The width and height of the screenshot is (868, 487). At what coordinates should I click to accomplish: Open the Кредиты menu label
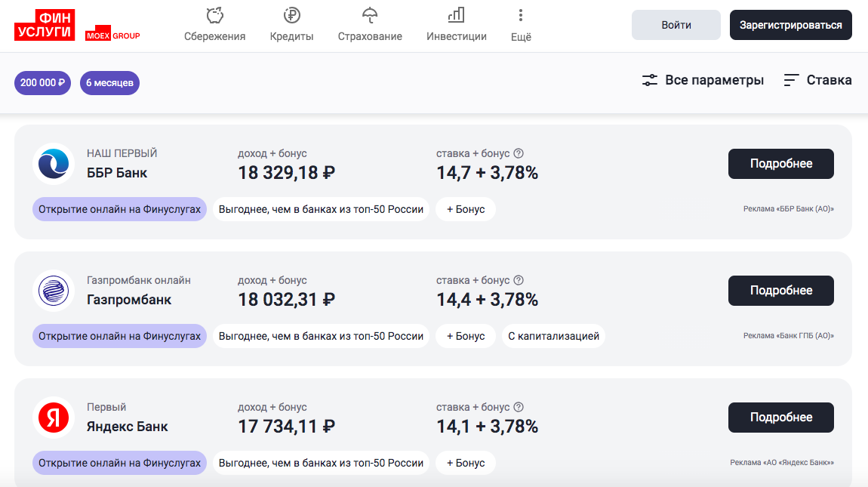tap(292, 36)
